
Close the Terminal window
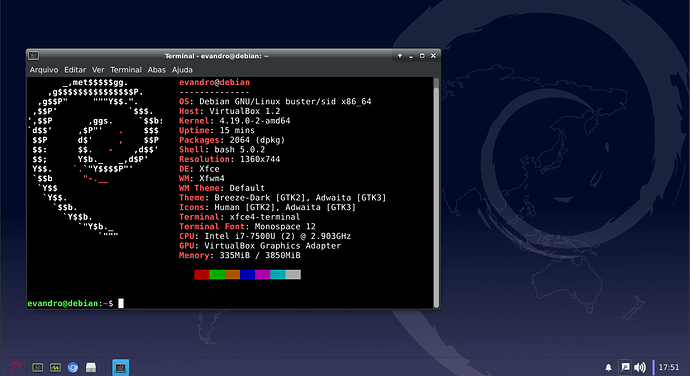(433, 56)
